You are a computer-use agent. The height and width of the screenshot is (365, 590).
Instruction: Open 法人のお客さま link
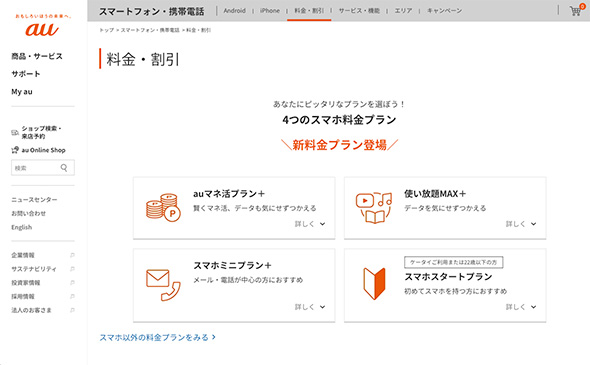click(x=31, y=310)
